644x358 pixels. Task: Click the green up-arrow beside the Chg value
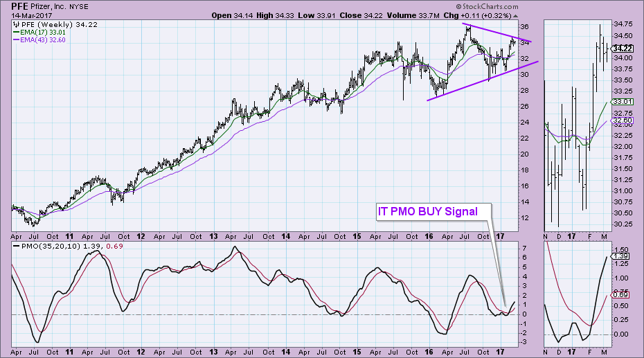[x=515, y=16]
